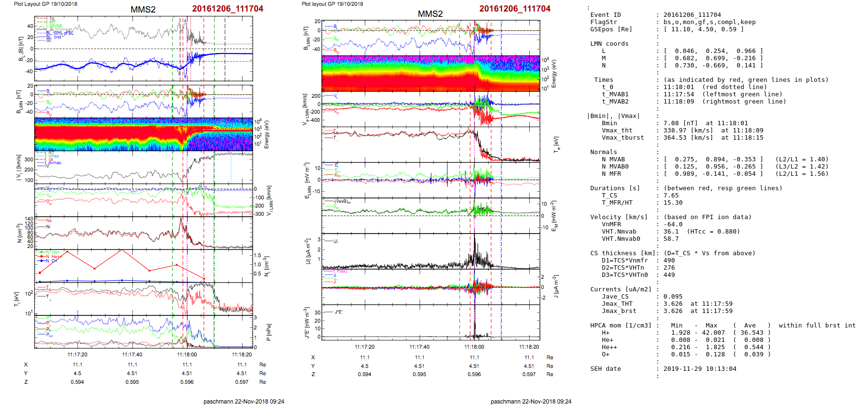Viewport: 868px width, 405px height.
Task: Select the 'CS thickness [km]' heading
Action: (623, 253)
